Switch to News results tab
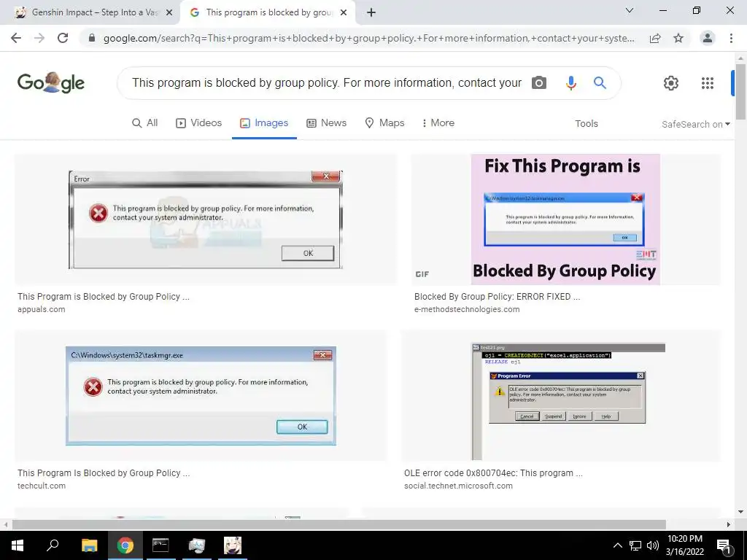 326,122
